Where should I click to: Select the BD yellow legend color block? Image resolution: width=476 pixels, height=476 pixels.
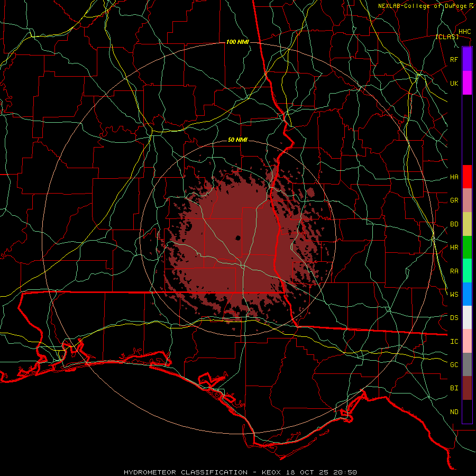(467, 224)
